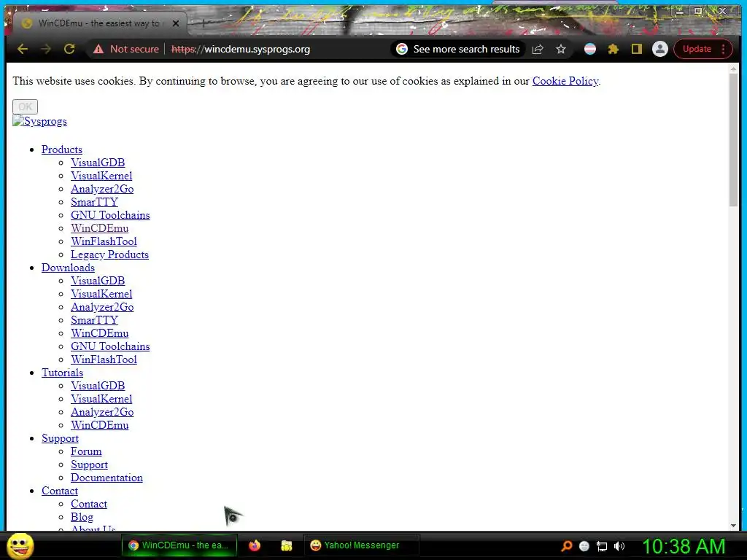Screen dimensions: 747x560
Task: Open VisualKernel under Products
Action: (101, 176)
